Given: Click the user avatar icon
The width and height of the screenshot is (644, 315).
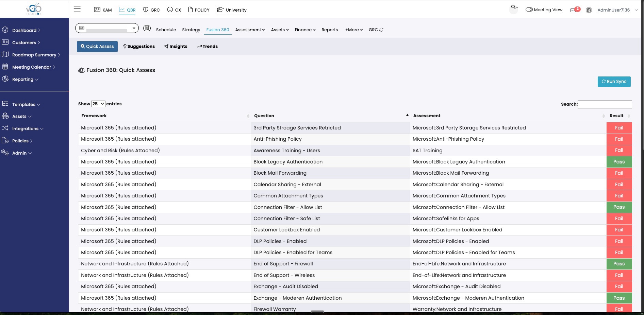Looking at the screenshot, I should point(589,10).
